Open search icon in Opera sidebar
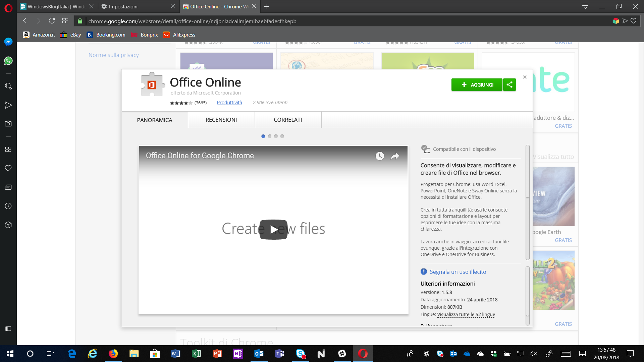The image size is (644, 362). pos(8,86)
